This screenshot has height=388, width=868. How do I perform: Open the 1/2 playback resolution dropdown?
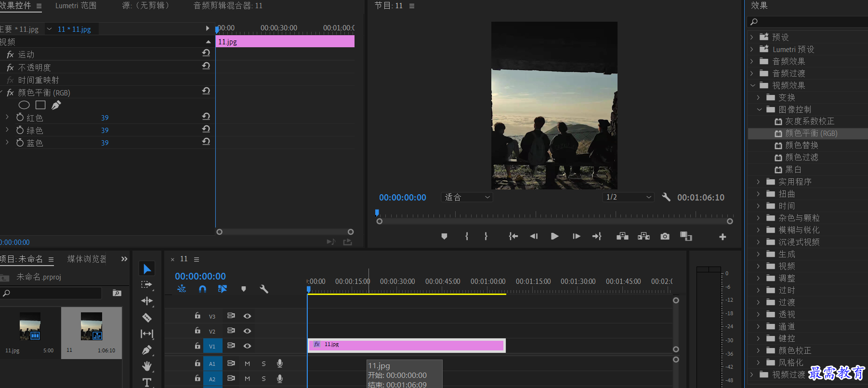629,197
